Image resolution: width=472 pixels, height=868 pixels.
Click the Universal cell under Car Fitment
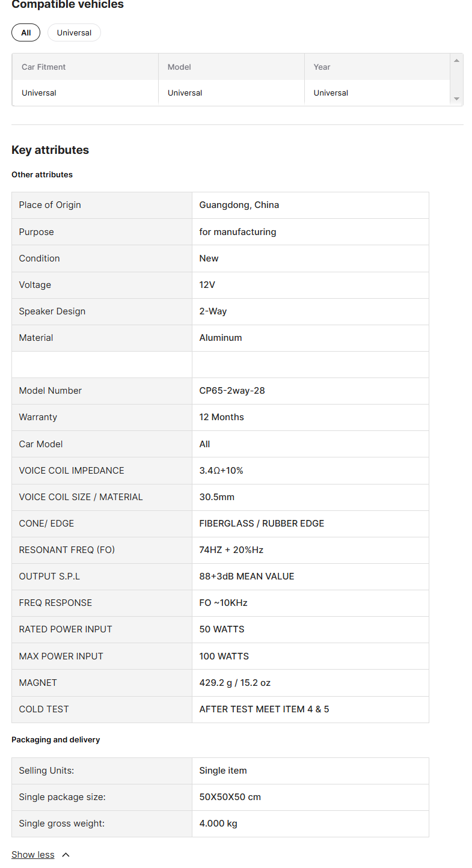point(85,93)
